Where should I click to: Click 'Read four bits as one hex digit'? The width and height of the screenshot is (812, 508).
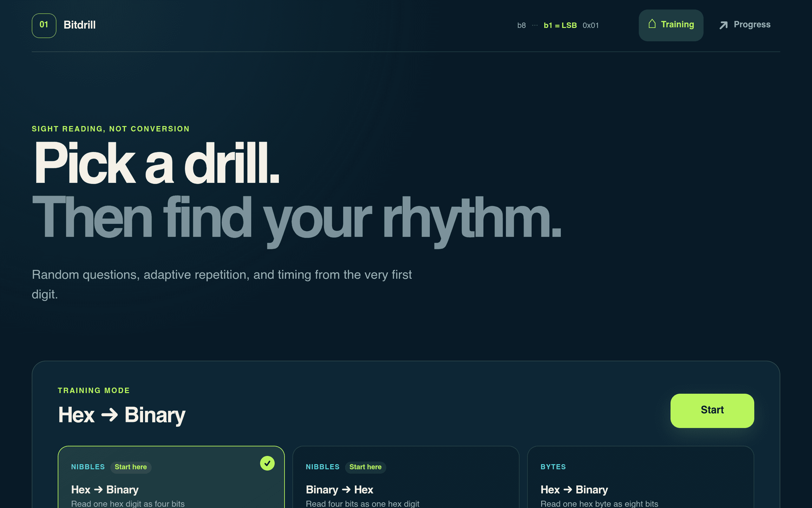point(362,503)
